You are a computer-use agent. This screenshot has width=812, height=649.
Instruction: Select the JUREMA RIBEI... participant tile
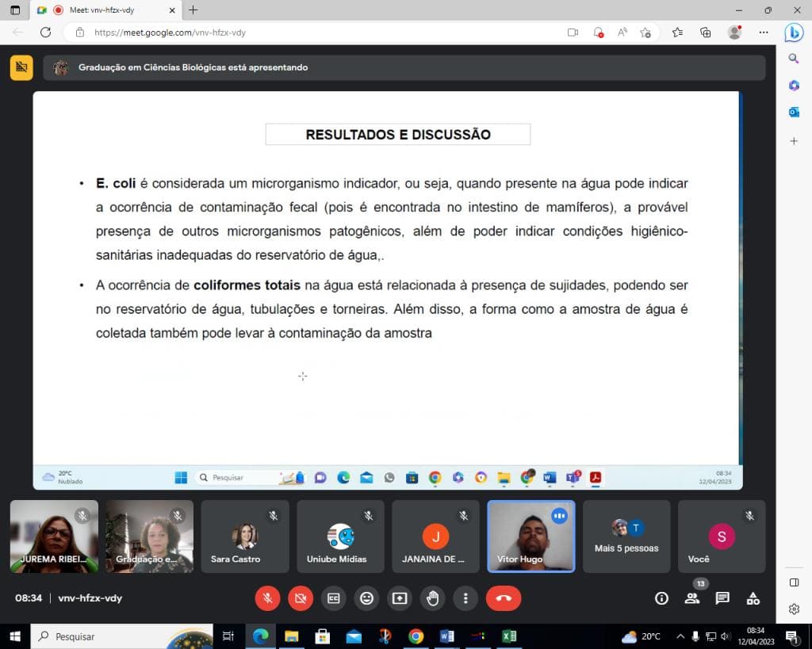[x=55, y=536]
